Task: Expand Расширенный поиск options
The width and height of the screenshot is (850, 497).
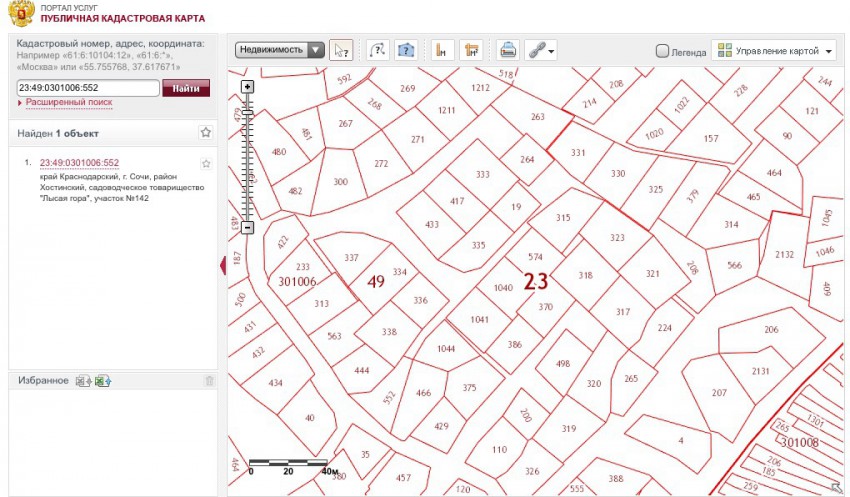Action: 68,102
